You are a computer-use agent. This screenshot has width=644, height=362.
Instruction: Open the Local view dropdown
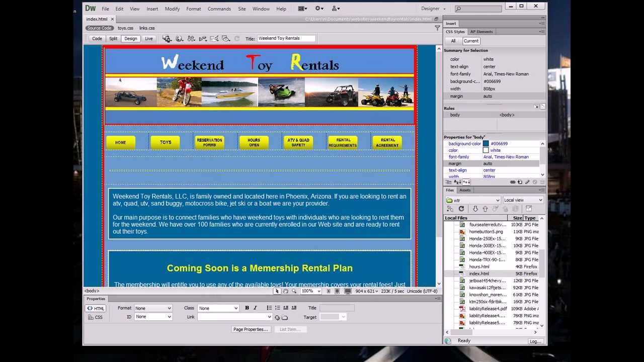click(523, 200)
